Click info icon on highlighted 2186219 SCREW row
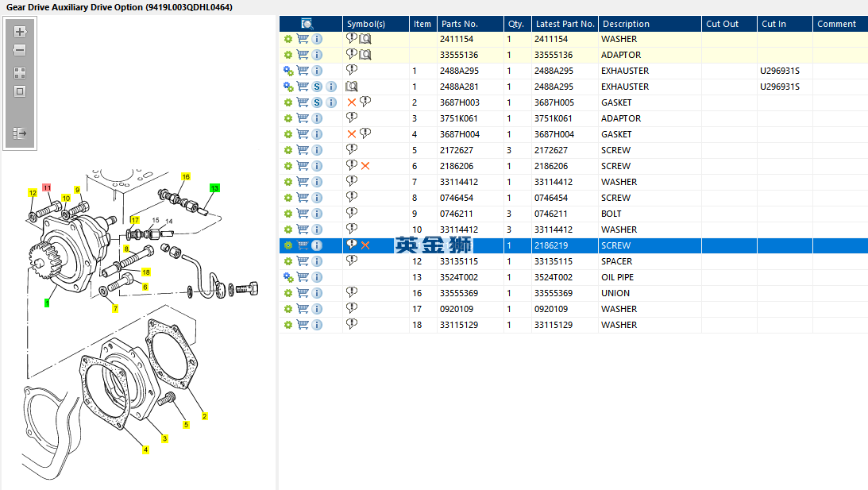This screenshot has height=490, width=868. click(317, 245)
